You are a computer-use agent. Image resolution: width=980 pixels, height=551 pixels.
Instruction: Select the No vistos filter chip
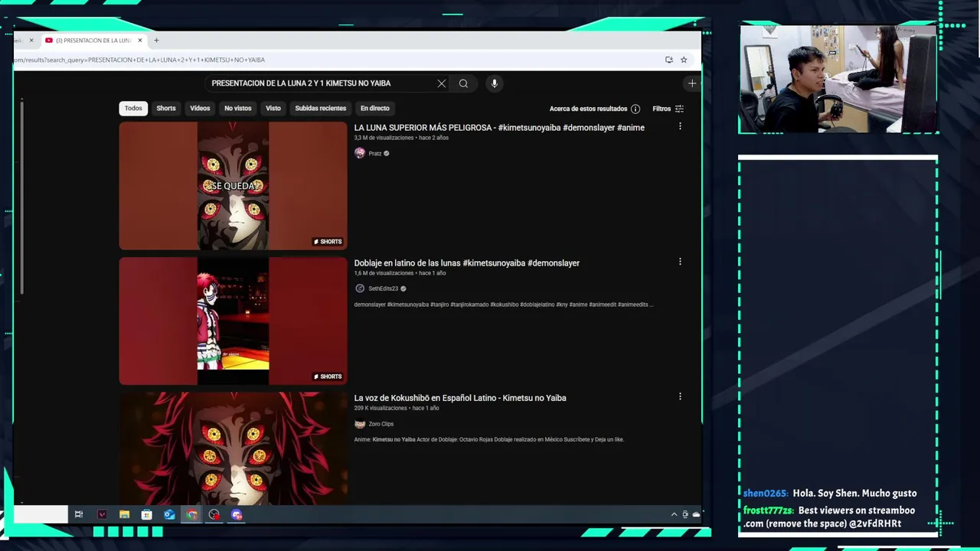(237, 108)
